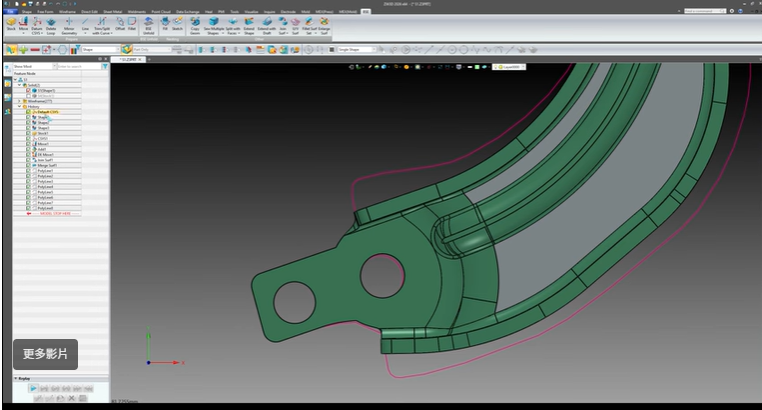Select Default CSYS in feature tree

tap(47, 111)
